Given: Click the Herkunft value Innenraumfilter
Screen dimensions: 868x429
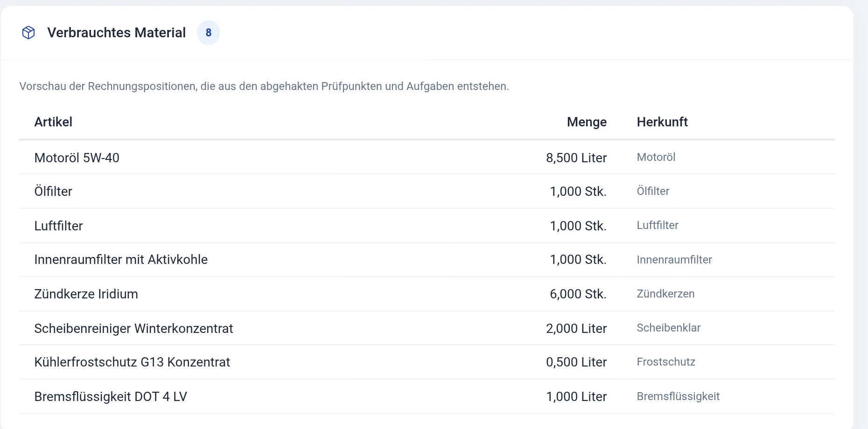Looking at the screenshot, I should coord(674,260).
